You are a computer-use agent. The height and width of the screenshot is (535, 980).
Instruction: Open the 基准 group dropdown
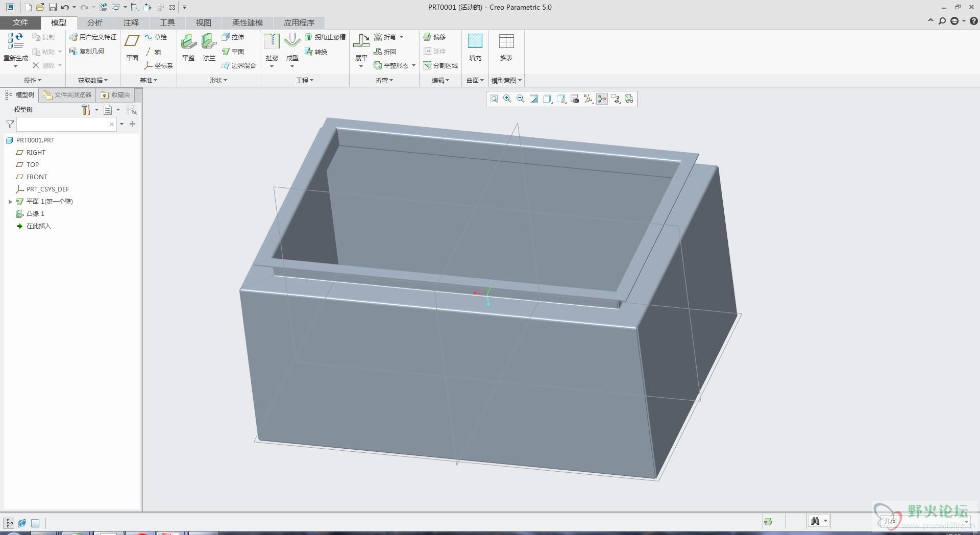pos(149,80)
